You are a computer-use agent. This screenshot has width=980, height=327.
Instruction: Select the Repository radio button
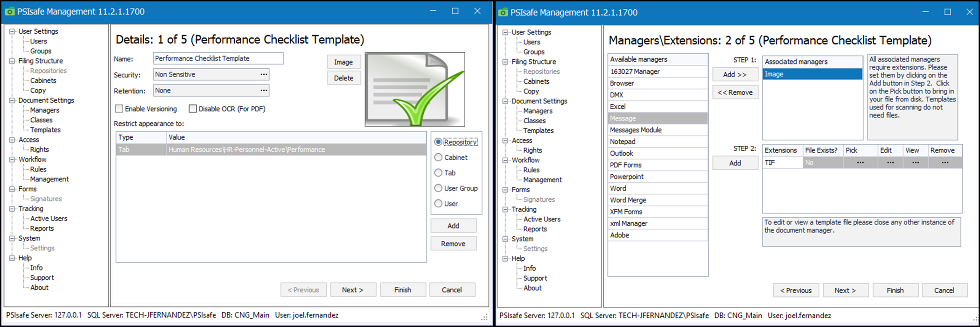[438, 142]
